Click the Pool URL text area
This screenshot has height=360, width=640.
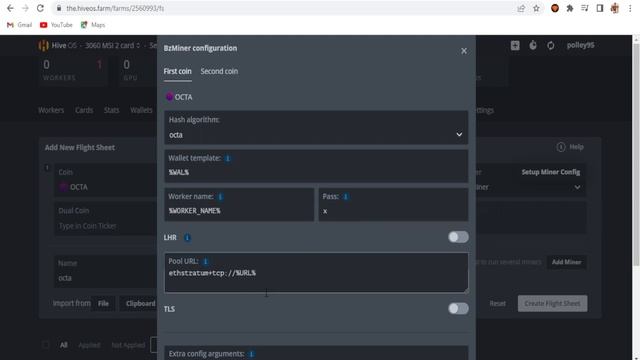(316, 272)
